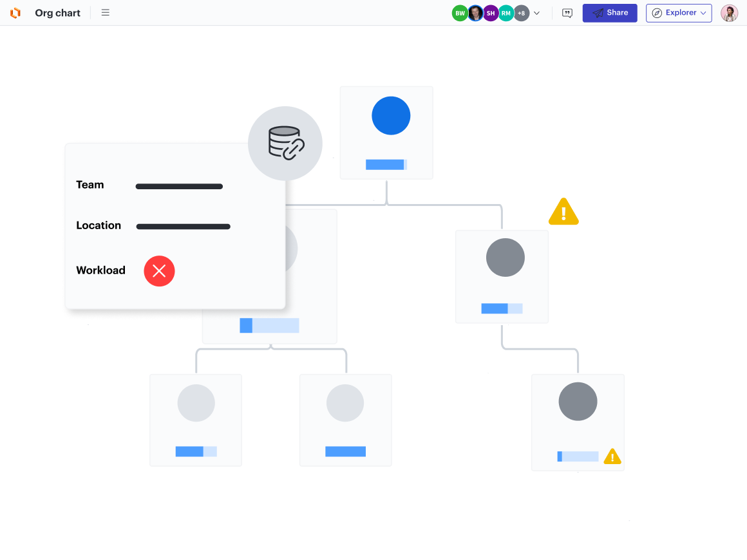Viewport: 747px width, 560px height.
Task: Click the compass icon inside the Explorer button
Action: pyautogui.click(x=657, y=13)
